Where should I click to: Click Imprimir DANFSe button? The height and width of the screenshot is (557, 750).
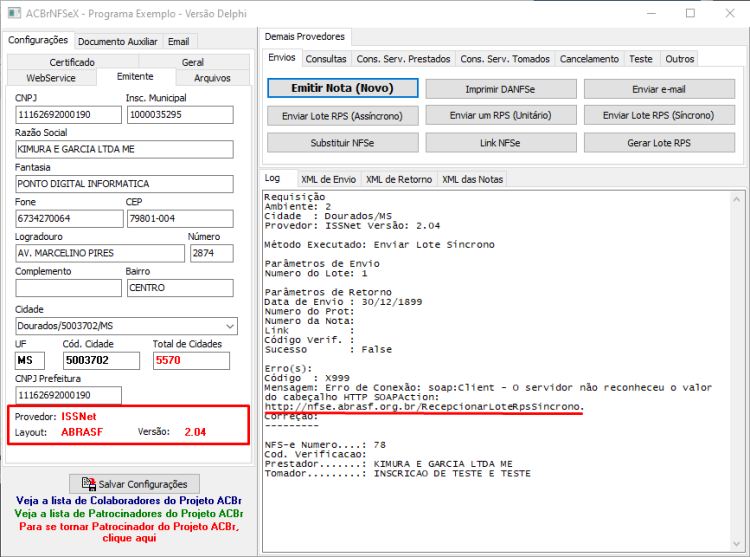(x=500, y=89)
